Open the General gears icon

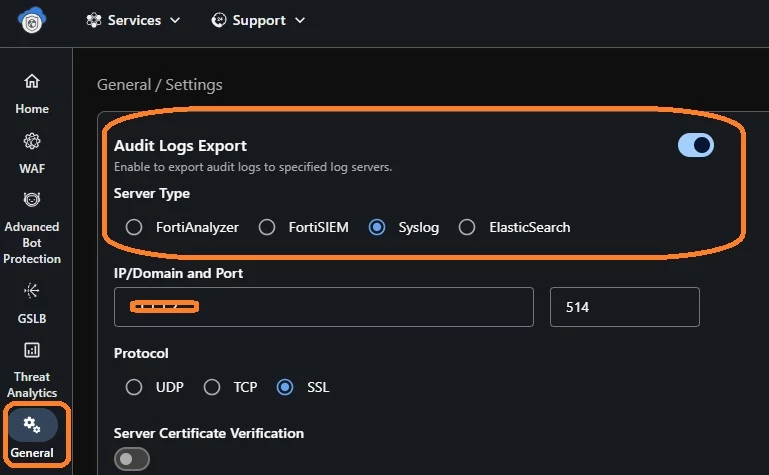pos(32,425)
